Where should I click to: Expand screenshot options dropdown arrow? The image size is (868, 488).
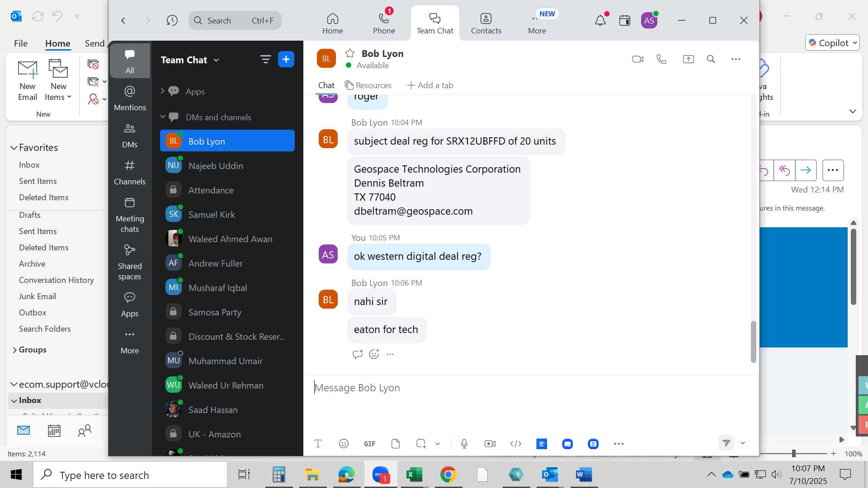438,444
